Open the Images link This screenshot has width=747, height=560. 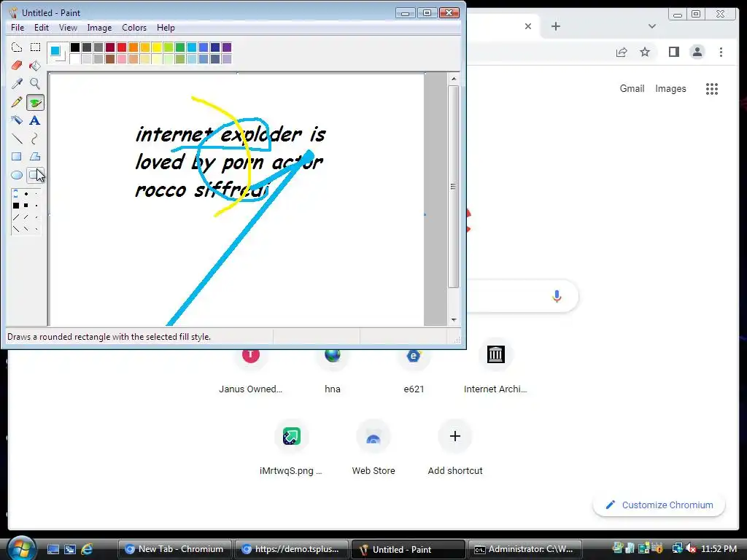(670, 88)
